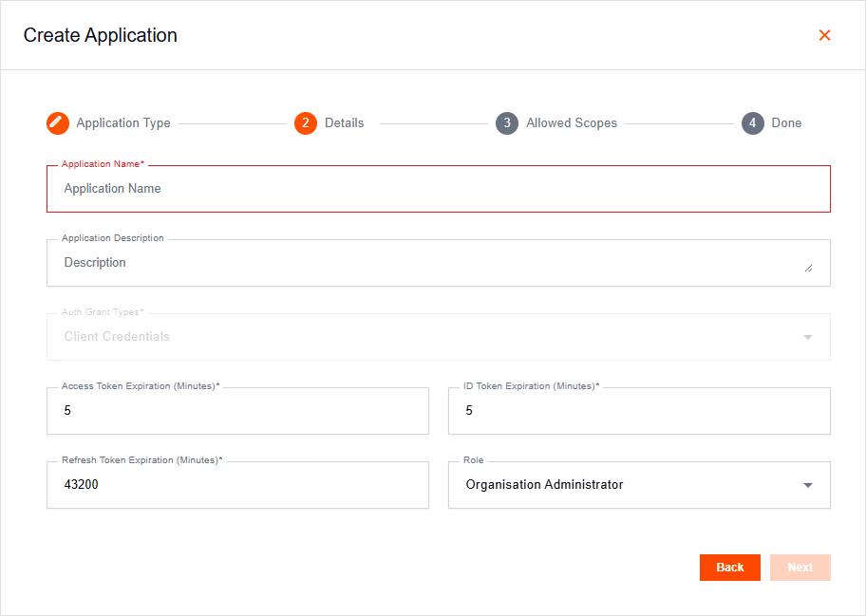Edit the Access Token Expiration field
Image resolution: width=866 pixels, height=616 pixels.
click(237, 411)
